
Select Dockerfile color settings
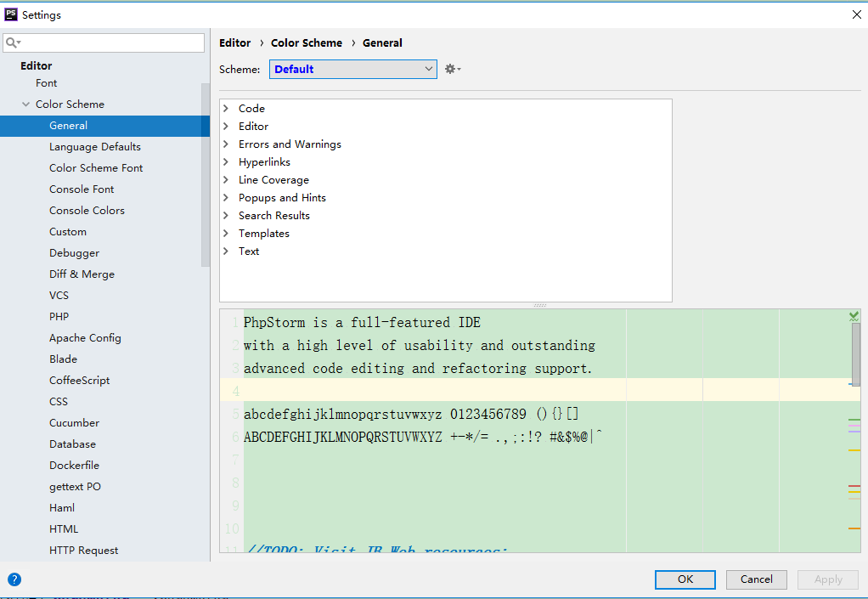(74, 465)
